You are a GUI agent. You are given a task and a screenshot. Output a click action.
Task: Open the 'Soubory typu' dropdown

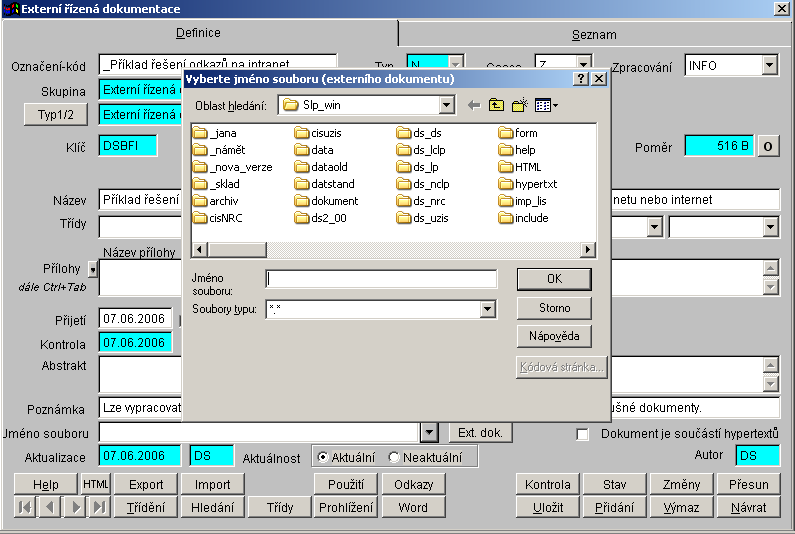[487, 310]
